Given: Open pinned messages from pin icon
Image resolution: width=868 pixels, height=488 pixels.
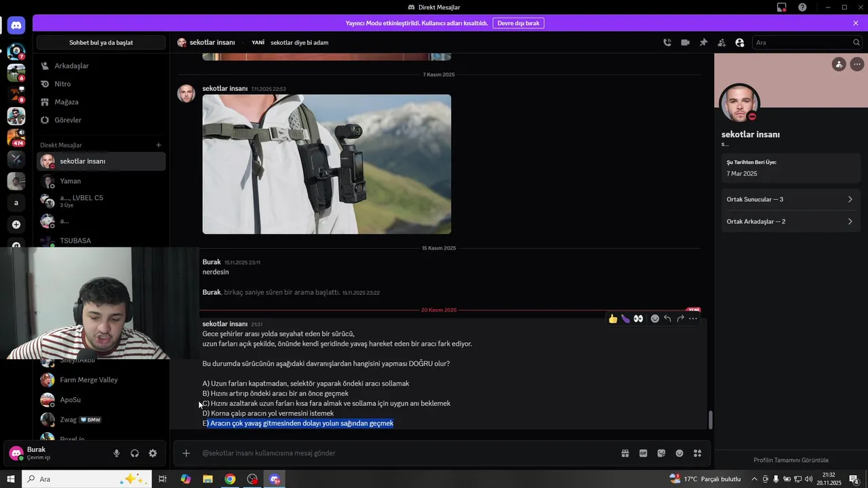Looking at the screenshot, I should click(x=703, y=42).
